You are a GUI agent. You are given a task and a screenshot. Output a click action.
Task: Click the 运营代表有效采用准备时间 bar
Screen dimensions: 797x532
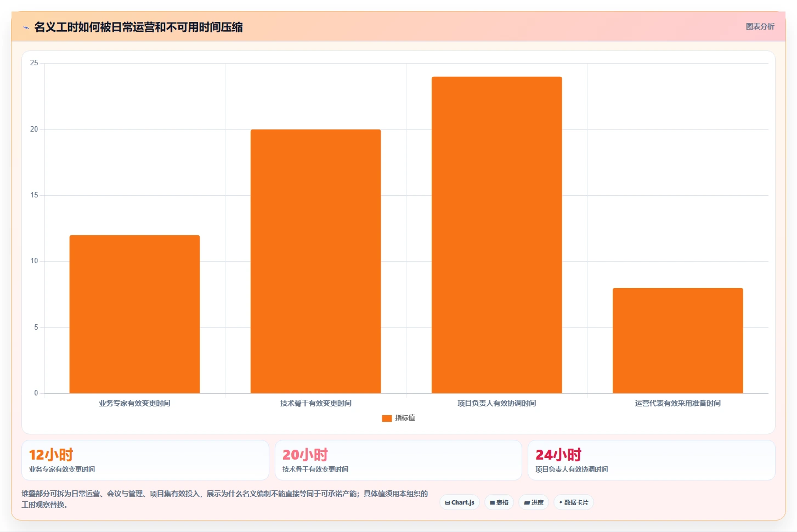(x=677, y=341)
